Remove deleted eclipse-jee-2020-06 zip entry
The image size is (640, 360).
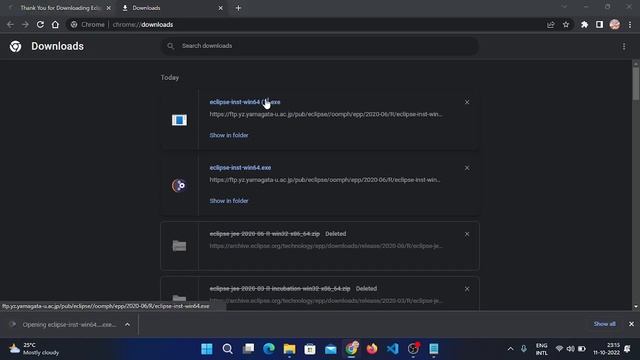click(467, 234)
